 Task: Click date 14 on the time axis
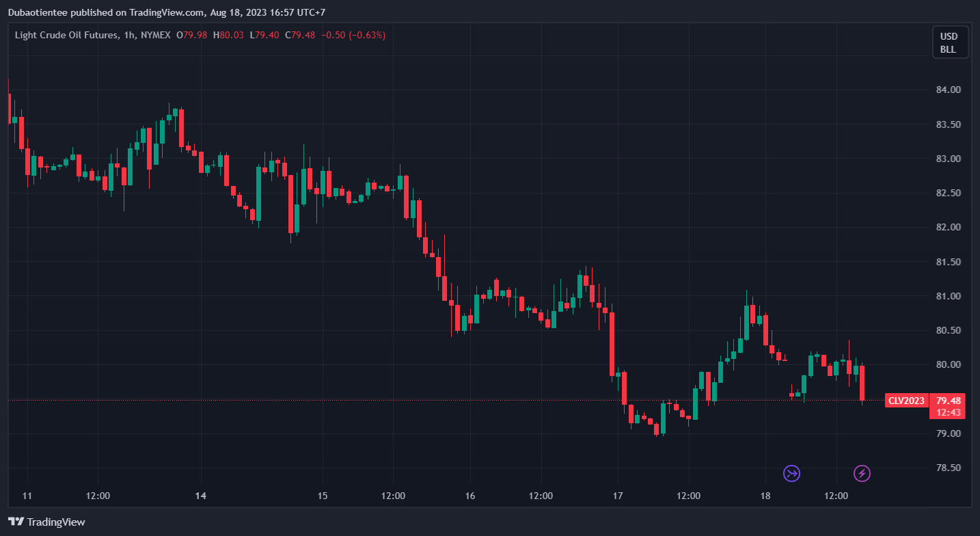[201, 496]
